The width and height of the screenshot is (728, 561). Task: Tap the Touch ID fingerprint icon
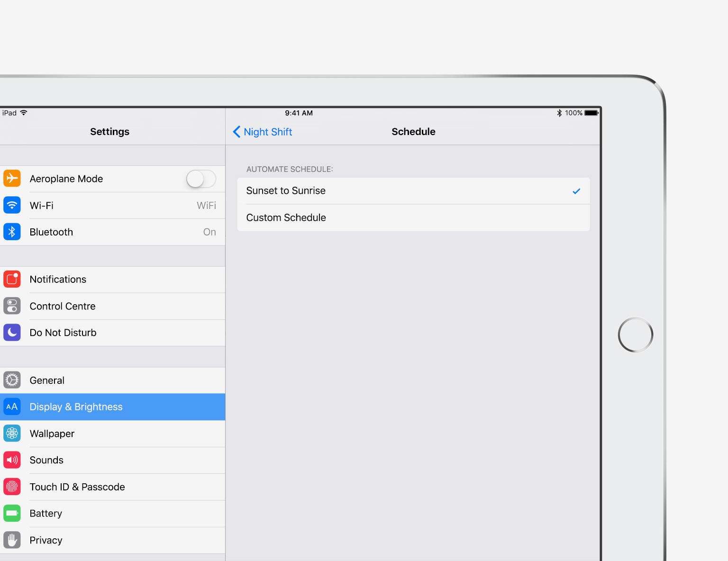[x=12, y=487]
